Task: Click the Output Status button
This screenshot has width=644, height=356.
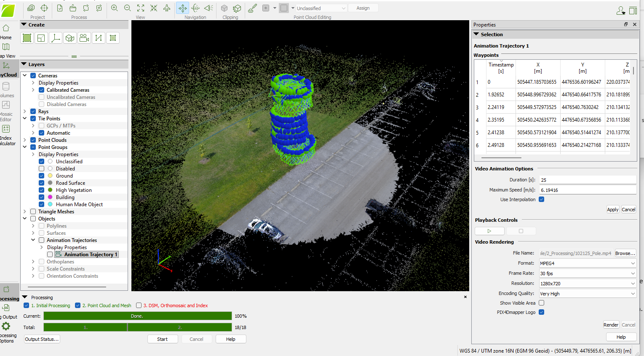Action: (42, 339)
